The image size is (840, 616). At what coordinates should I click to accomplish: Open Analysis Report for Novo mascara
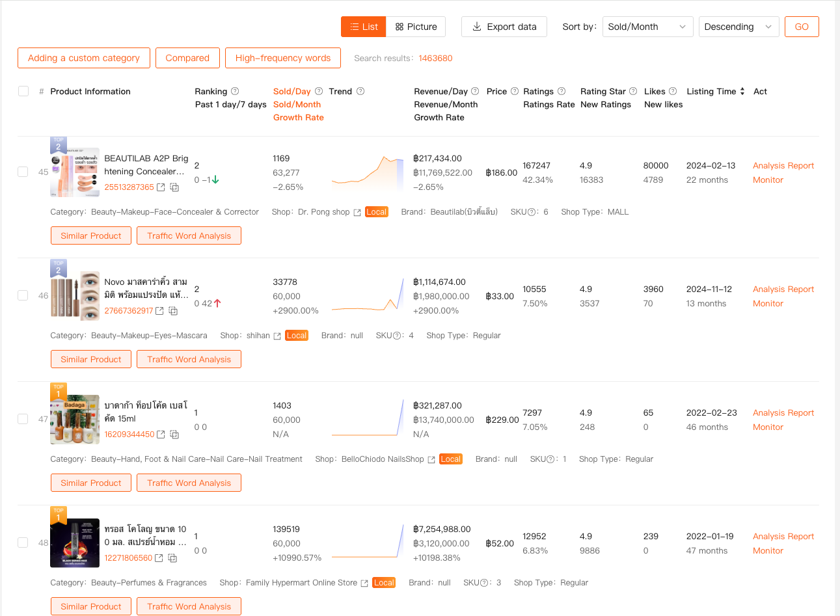pos(783,289)
